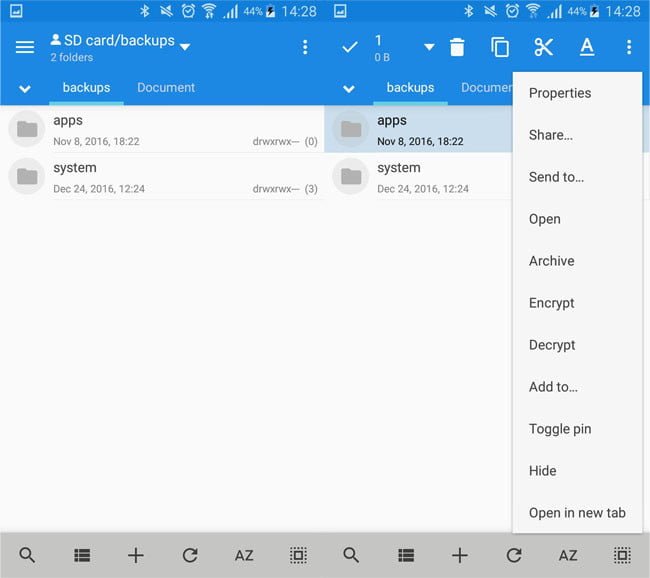
Task: Switch view mode via left list icon
Action: (82, 555)
